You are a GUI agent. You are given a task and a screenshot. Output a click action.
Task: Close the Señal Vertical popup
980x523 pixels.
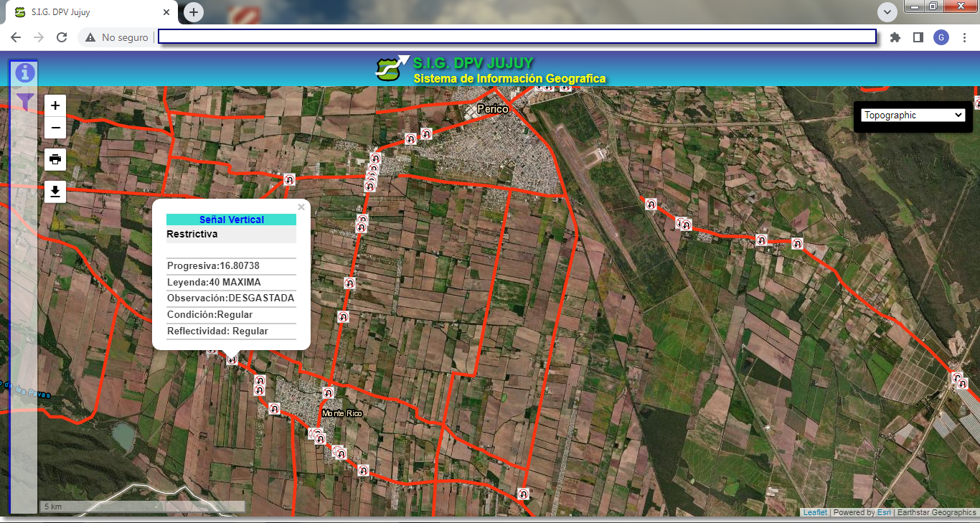[x=301, y=207]
